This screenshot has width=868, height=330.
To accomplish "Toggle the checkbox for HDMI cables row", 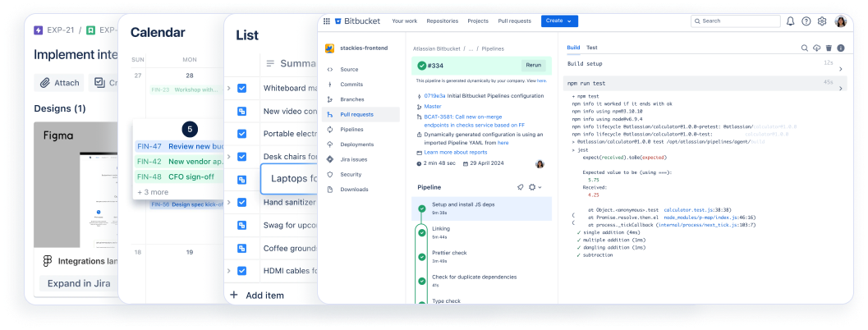I will point(241,271).
